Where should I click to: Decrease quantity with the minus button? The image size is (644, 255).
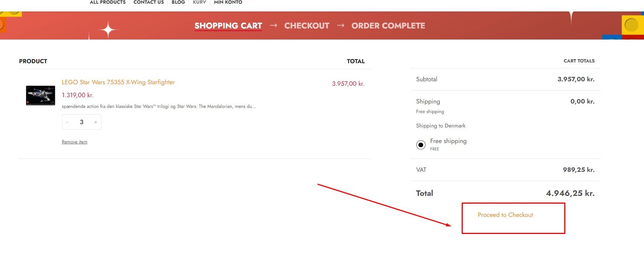tap(67, 122)
